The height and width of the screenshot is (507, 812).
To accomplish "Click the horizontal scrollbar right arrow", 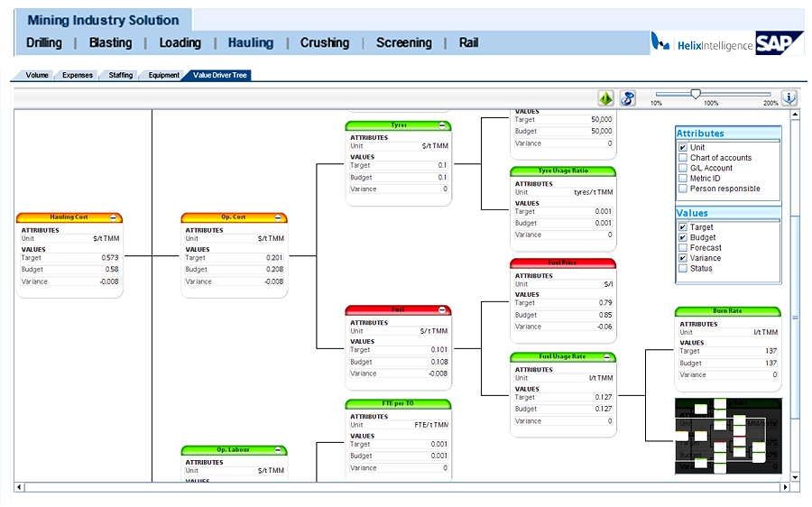I will [785, 487].
